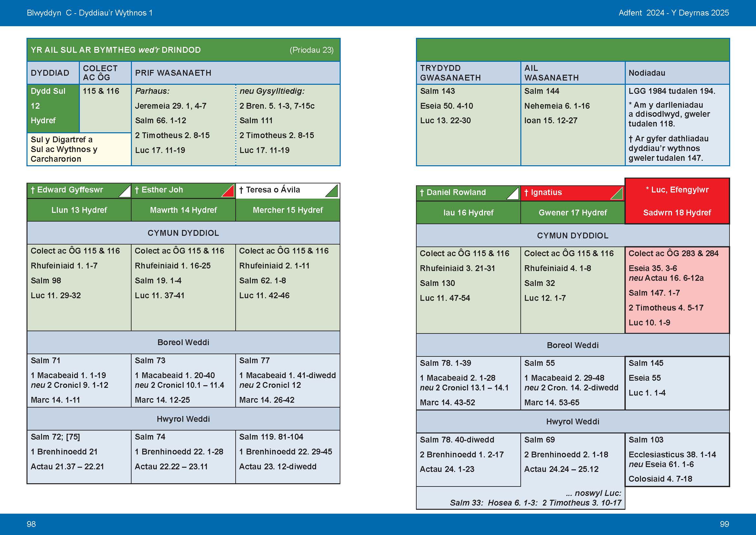Click '† Ignatius' commemoration name

(x=543, y=192)
